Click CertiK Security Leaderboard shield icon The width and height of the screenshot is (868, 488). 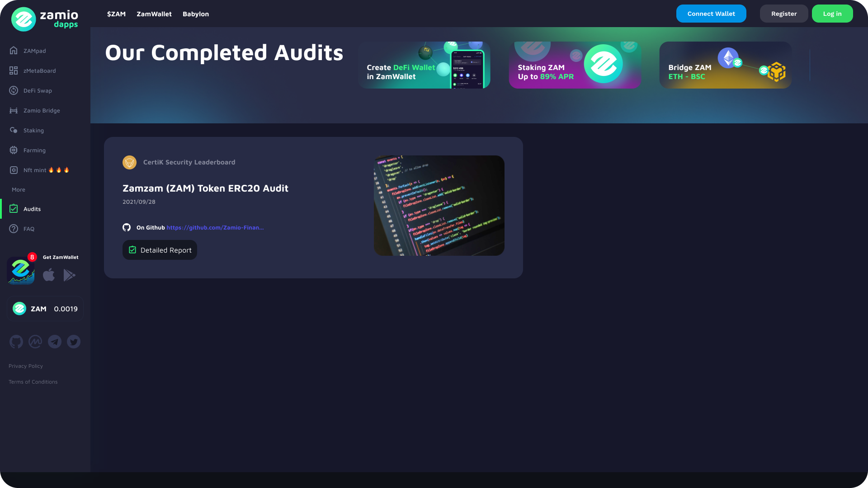(x=129, y=162)
